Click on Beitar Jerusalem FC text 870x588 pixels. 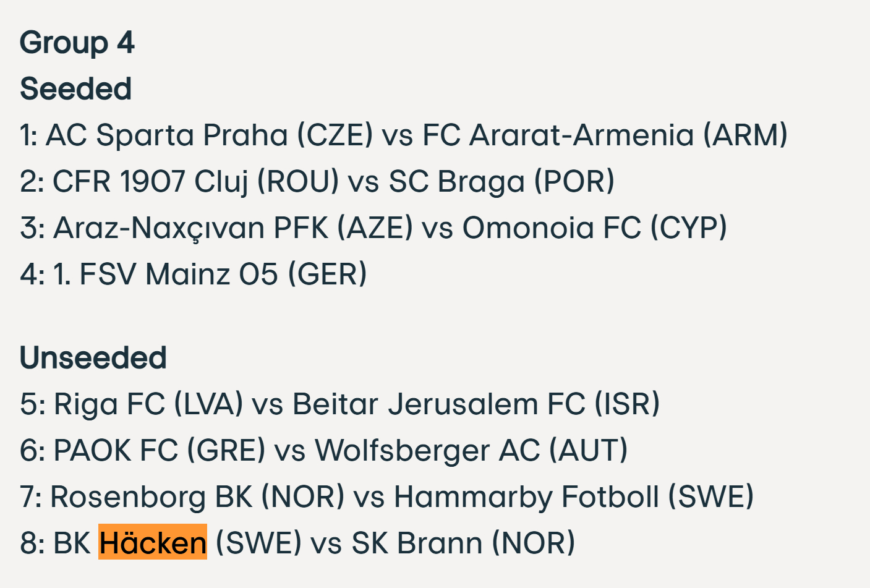(x=438, y=404)
